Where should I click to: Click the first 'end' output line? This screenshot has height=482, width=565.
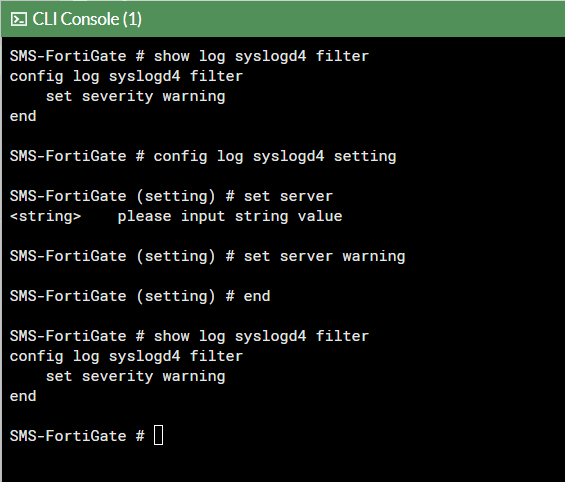(x=23, y=116)
